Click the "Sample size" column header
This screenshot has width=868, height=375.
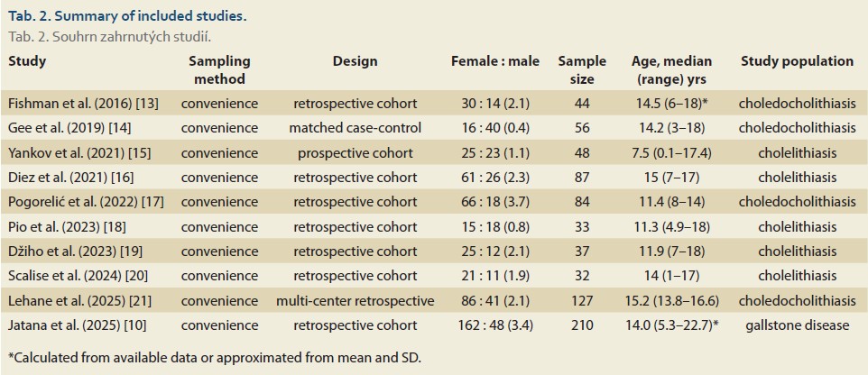582,70
